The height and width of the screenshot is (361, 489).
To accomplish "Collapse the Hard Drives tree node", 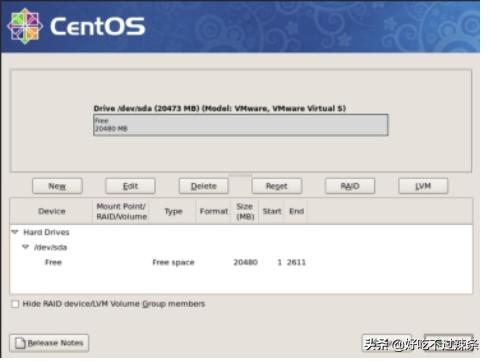I will [x=15, y=232].
